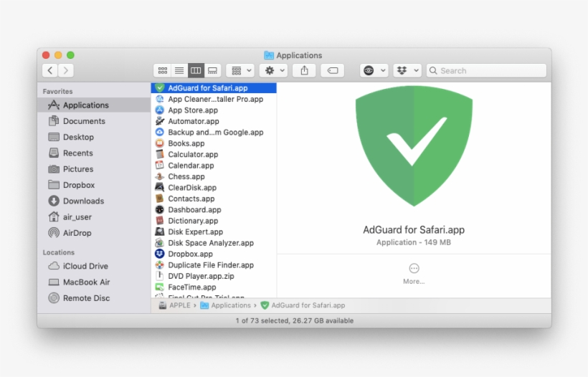
Task: Select Backup and...m Google.app
Action: pos(214,133)
